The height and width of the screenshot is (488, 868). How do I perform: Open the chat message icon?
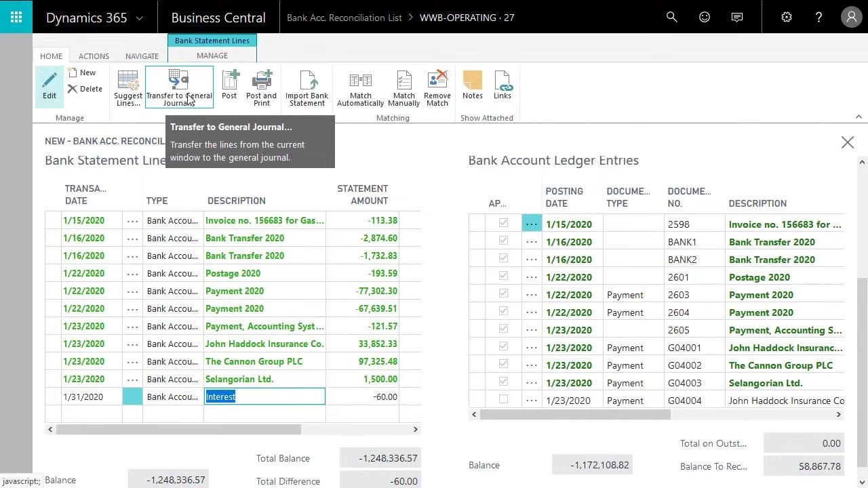(x=737, y=17)
